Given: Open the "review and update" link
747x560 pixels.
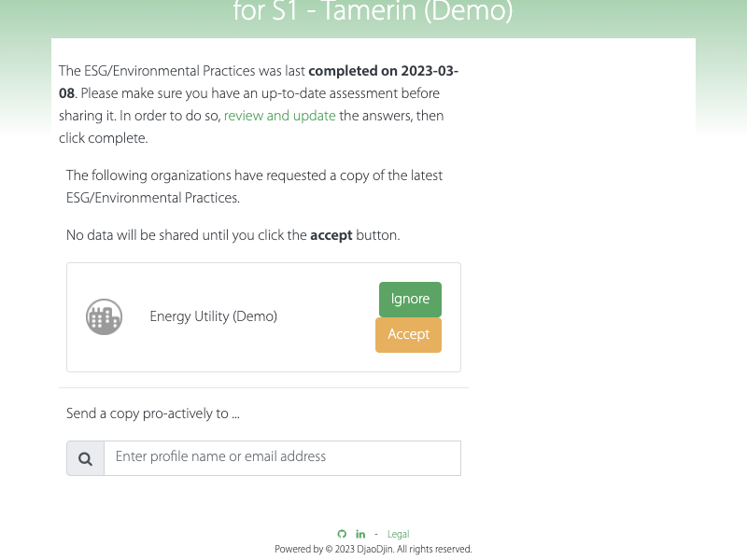Looking at the screenshot, I should coord(279,116).
